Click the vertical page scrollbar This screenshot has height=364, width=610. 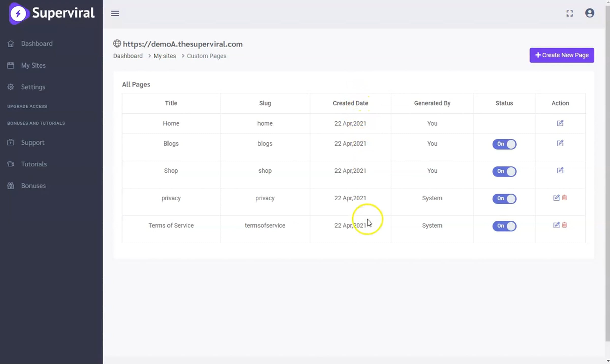607,173
